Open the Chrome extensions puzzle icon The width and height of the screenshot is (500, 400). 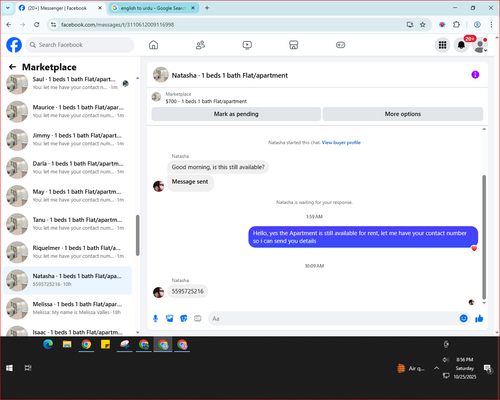pos(456,25)
